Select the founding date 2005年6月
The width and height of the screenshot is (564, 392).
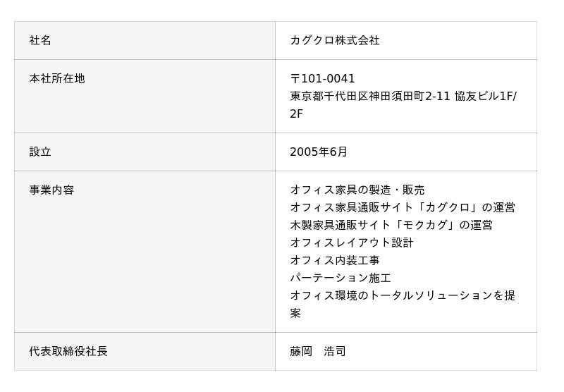click(318, 152)
